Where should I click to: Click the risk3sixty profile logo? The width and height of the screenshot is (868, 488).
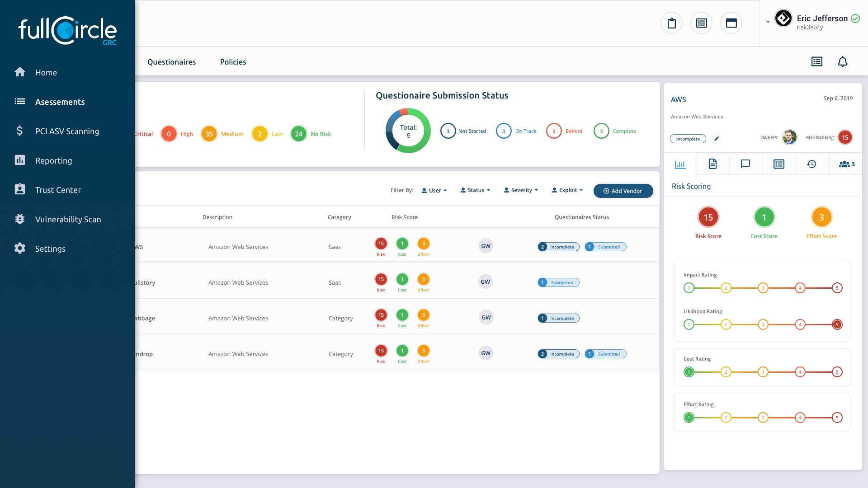coord(783,19)
